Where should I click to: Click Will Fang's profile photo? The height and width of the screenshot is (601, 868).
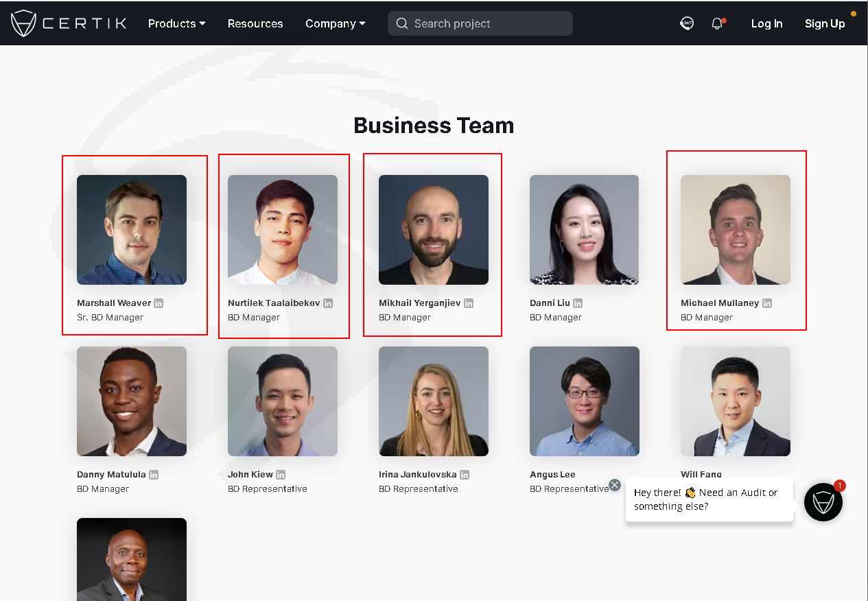coord(736,401)
